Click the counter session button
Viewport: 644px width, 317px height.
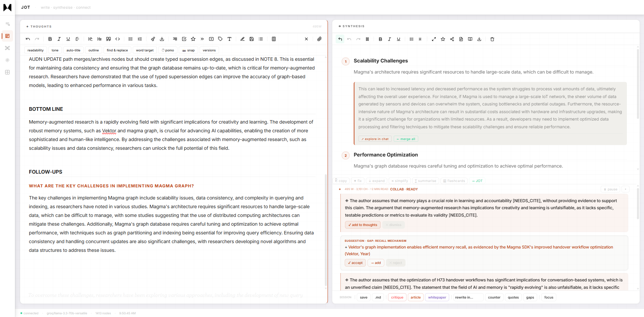(494, 298)
